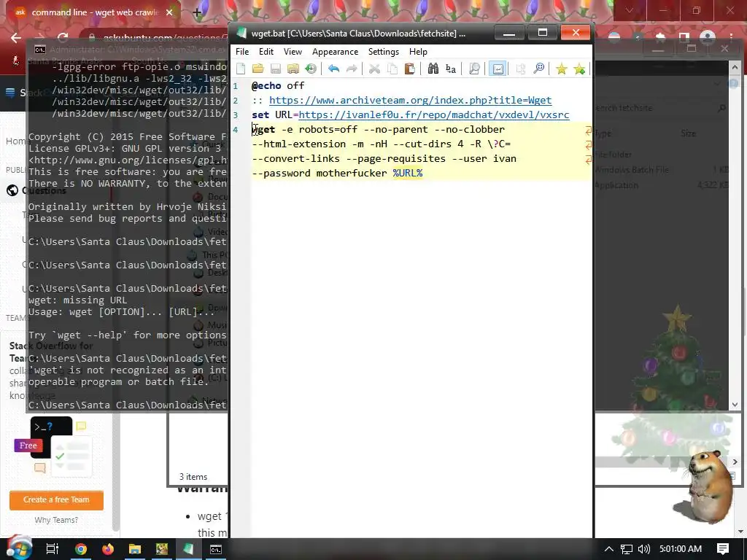
Task: Open a new Chrome tab with plus
Action: (x=197, y=13)
